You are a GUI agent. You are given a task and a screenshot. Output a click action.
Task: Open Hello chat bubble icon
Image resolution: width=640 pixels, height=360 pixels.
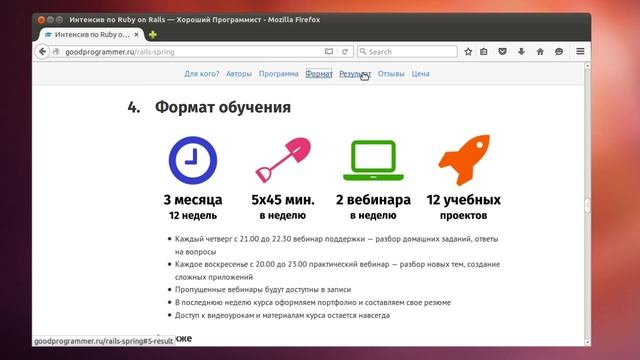pyautogui.click(x=559, y=51)
